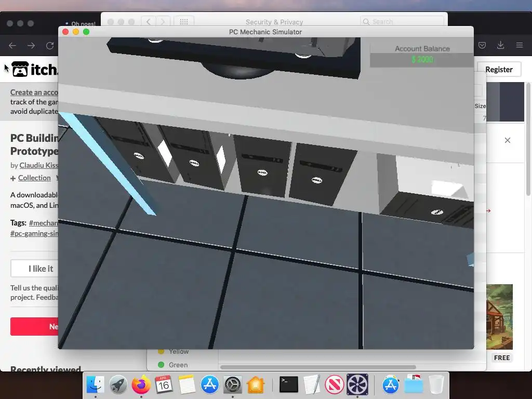Open the App Store dock icon beside Notes

(210, 384)
